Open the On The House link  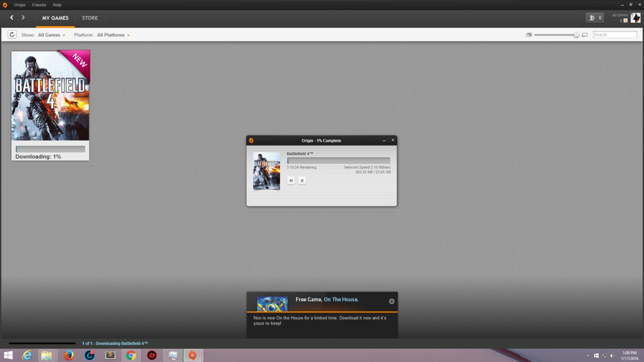click(x=341, y=299)
